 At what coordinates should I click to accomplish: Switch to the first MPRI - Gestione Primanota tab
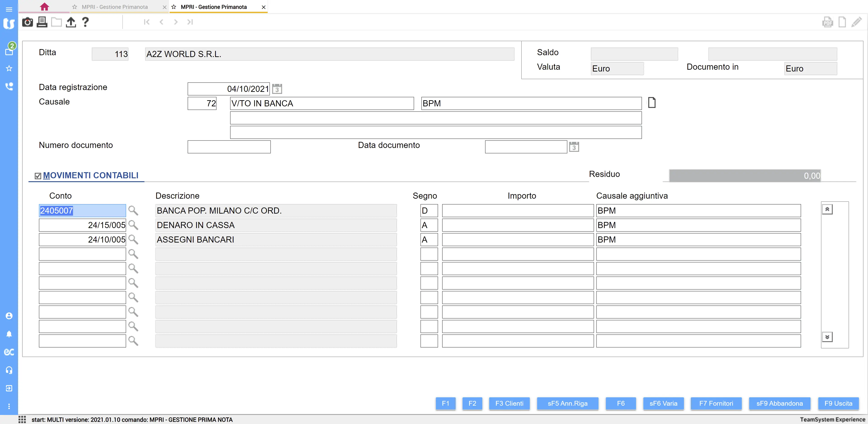click(115, 7)
